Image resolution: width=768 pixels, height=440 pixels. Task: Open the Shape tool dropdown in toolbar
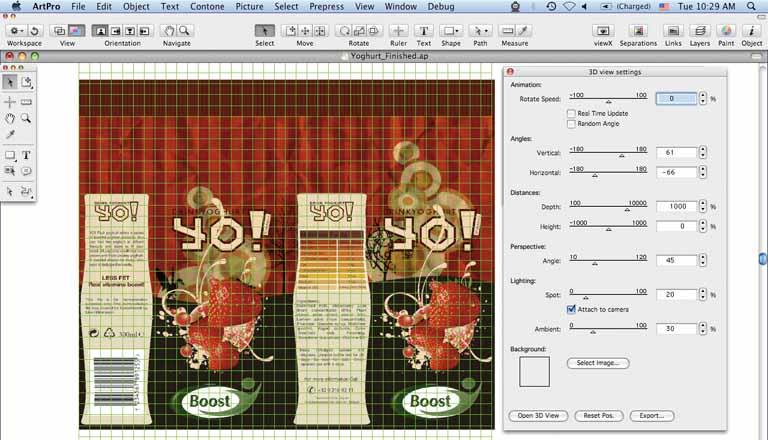451,31
